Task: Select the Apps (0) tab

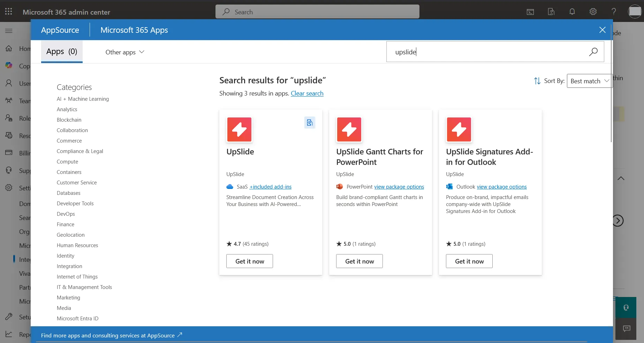Action: tap(62, 52)
